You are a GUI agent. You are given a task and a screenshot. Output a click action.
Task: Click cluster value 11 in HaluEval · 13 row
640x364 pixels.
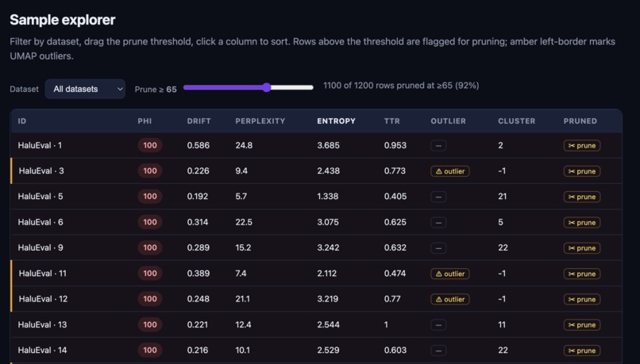[502, 324]
